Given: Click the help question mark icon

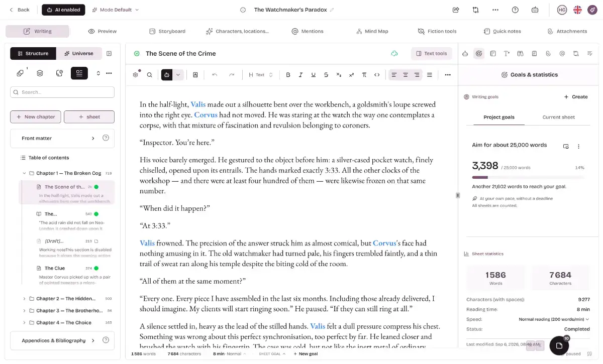Looking at the screenshot, I should pos(515,10).
